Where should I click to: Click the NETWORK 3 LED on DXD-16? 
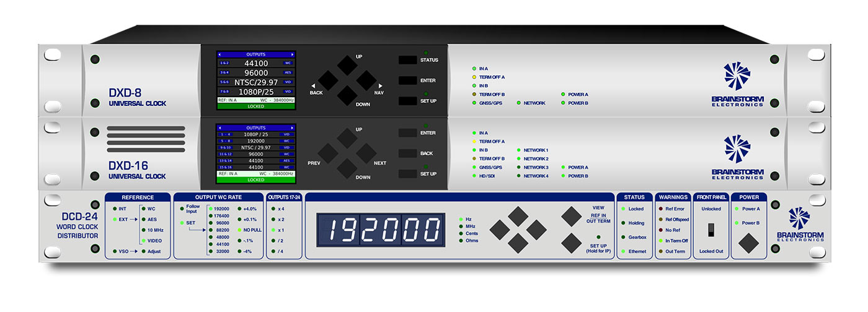pos(518,168)
